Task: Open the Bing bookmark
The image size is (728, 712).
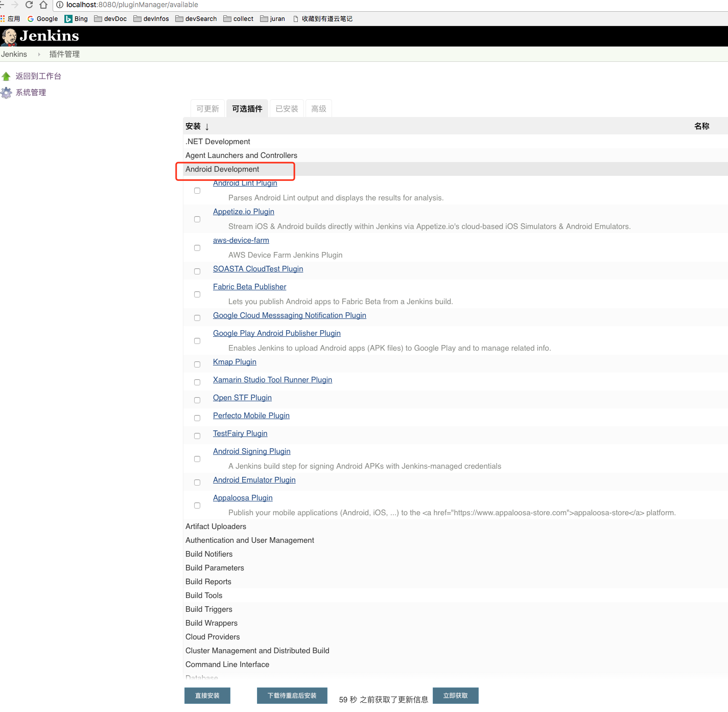Action: click(x=76, y=19)
